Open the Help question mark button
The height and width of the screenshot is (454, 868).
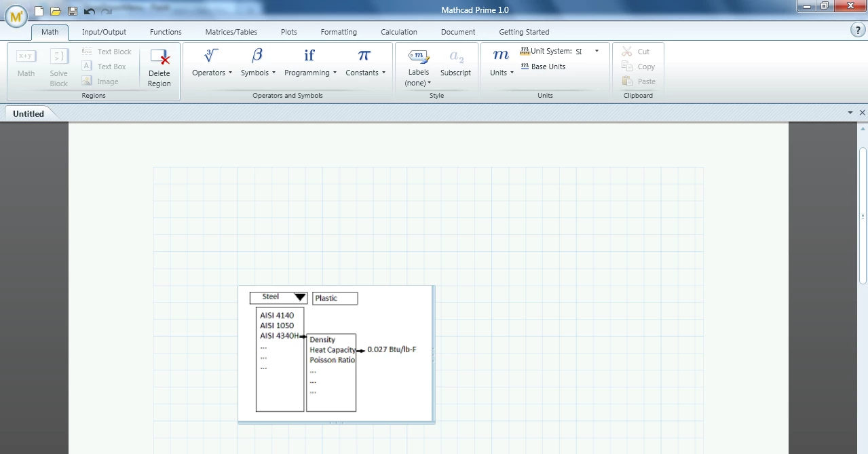click(x=856, y=30)
